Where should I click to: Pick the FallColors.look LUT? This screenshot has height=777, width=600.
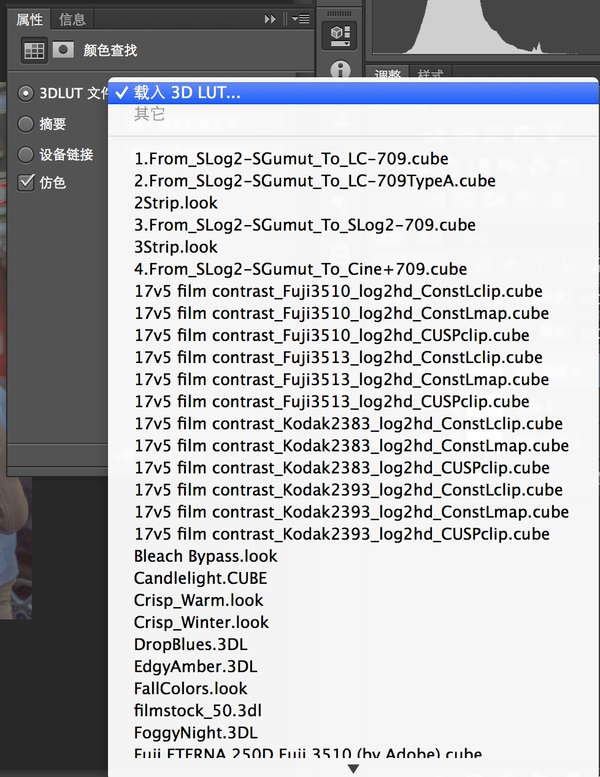353,688
